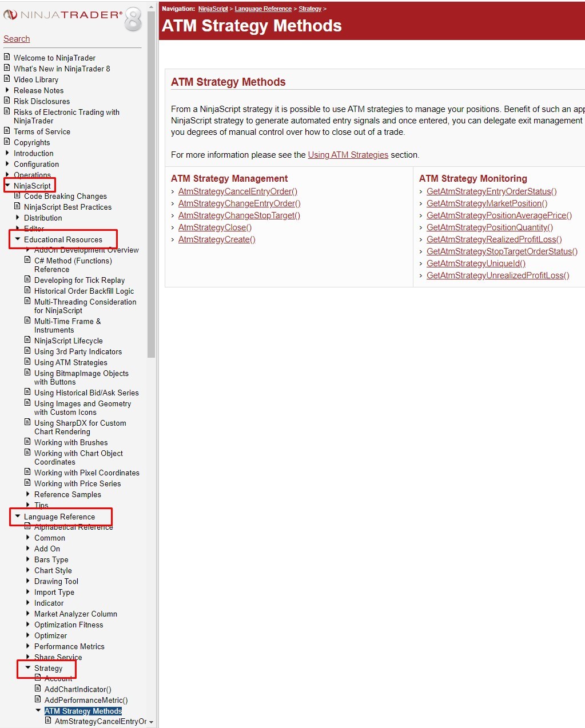Open GetAtmStrategyPositionQuantity() link
This screenshot has height=728, width=585.
[x=490, y=227]
